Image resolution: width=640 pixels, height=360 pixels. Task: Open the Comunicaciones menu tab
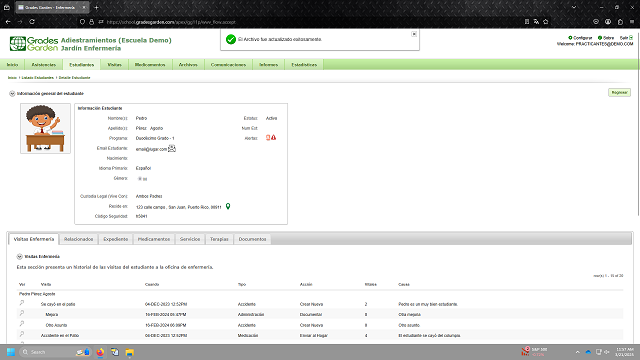228,64
